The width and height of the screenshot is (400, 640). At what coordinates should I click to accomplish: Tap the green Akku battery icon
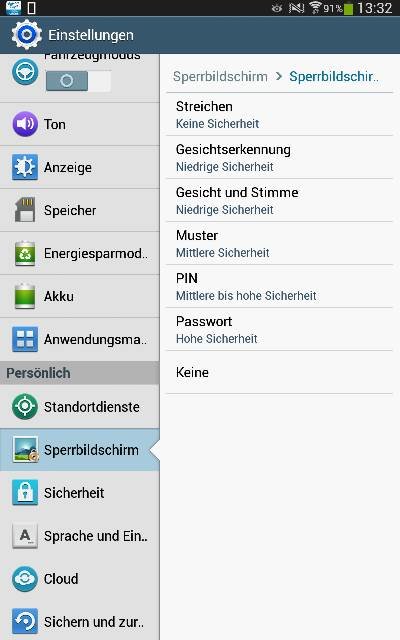[25, 296]
